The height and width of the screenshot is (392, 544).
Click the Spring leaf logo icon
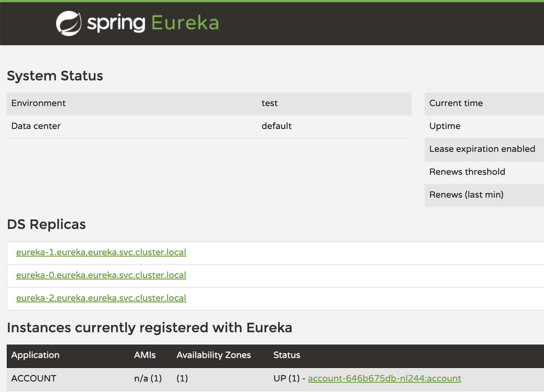tap(69, 23)
